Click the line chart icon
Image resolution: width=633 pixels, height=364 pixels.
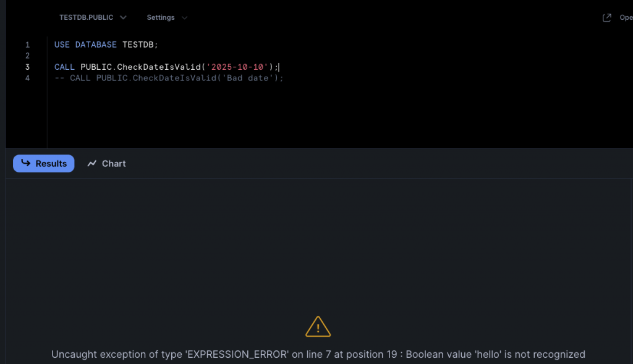92,164
